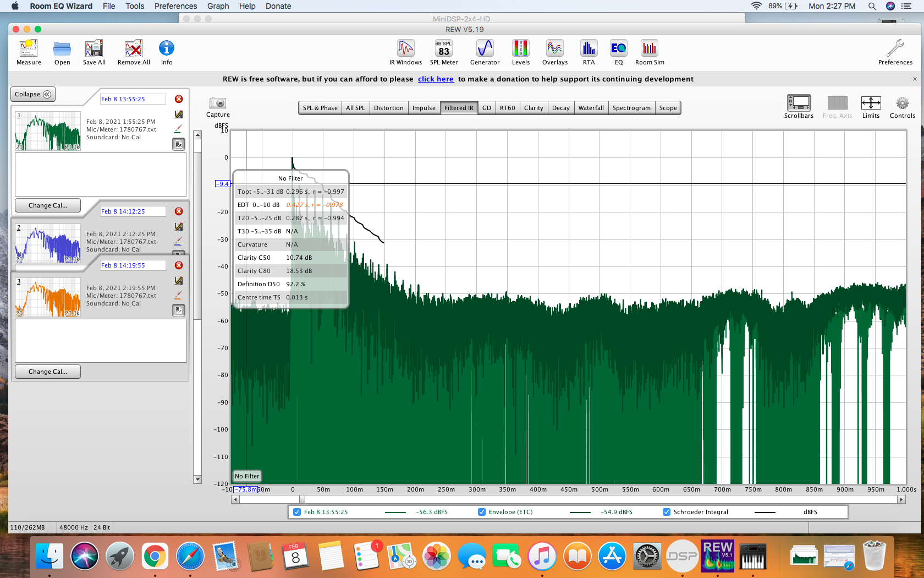Delete the Feb 8 14:12:25 measurement
924x578 pixels.
coord(179,211)
